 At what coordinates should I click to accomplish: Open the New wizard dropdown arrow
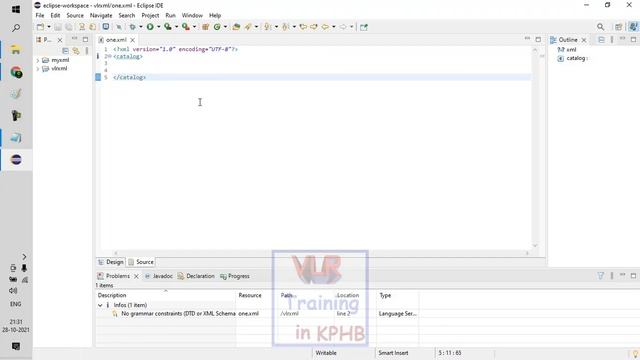[49, 27]
